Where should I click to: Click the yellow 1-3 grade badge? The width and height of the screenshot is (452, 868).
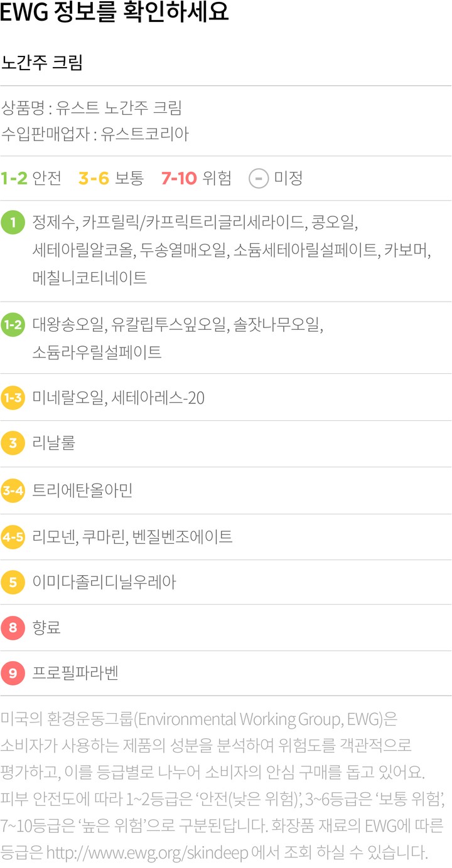(13, 398)
